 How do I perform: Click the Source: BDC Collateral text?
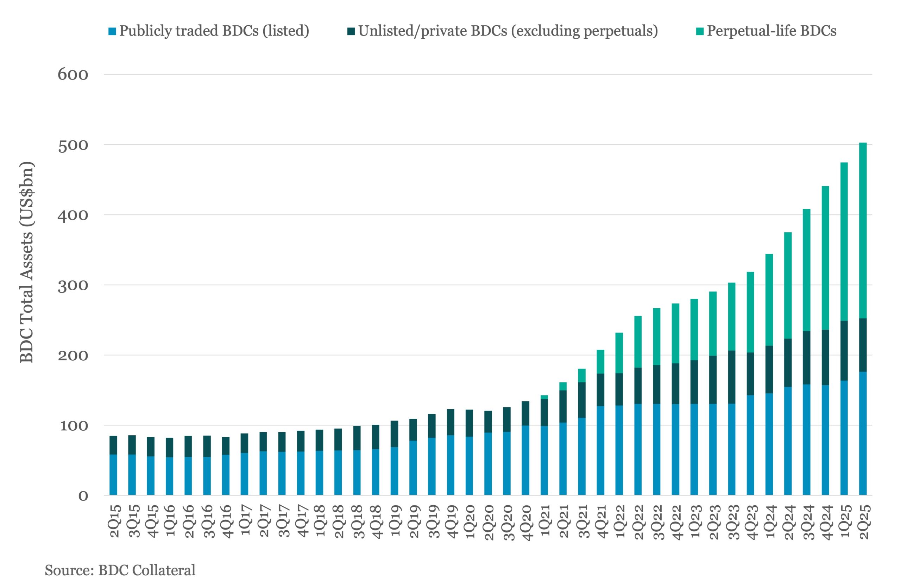(x=120, y=570)
